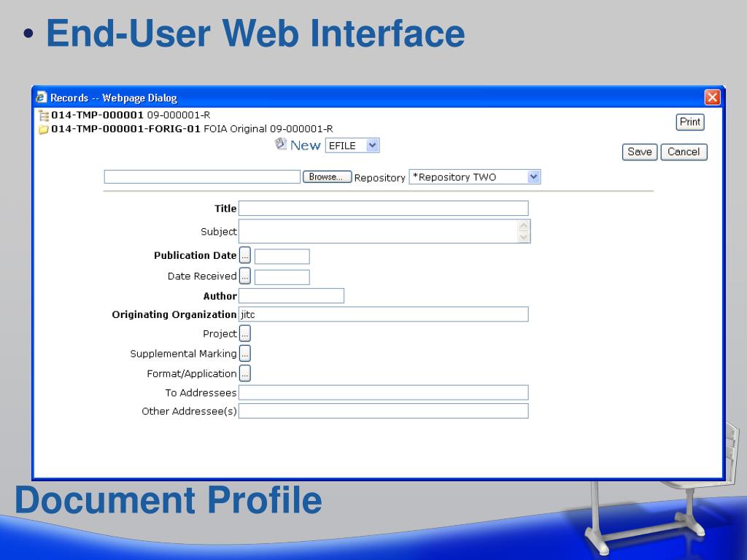Image resolution: width=747 pixels, height=560 pixels.
Task: Open the Publication Date picker button
Action: point(245,255)
